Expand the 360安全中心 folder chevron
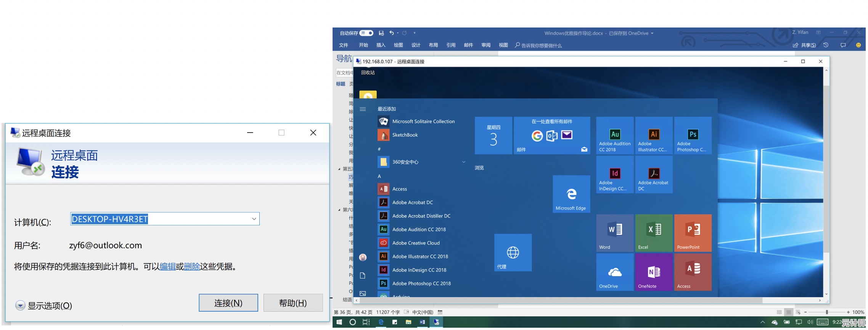The height and width of the screenshot is (330, 868). coord(464,162)
